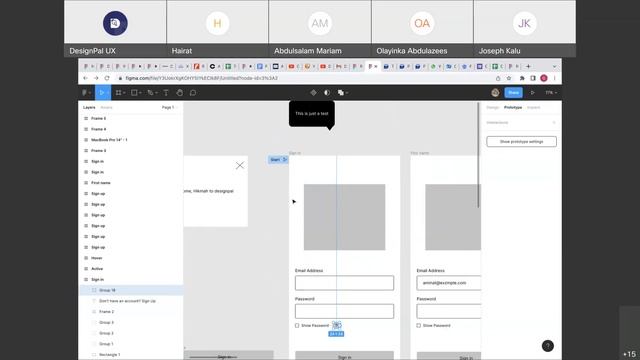The width and height of the screenshot is (640, 360).
Task: Click the user avatar in Figma toolbar
Action: [495, 93]
